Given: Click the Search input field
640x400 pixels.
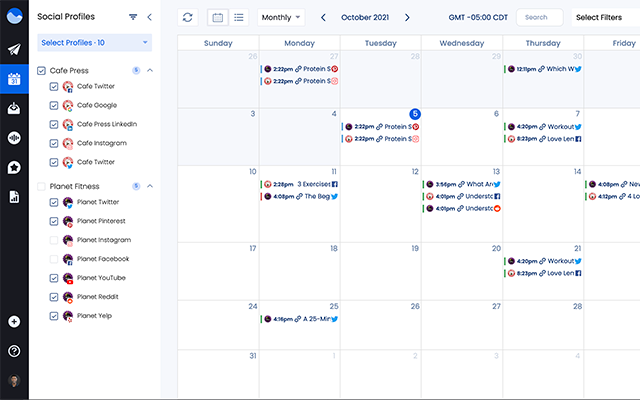Looking at the screenshot, I should pos(540,18).
